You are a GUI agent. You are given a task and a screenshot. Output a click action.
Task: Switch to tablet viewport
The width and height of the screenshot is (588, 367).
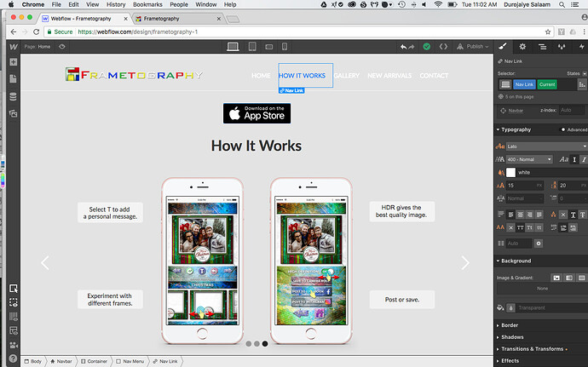coord(252,47)
